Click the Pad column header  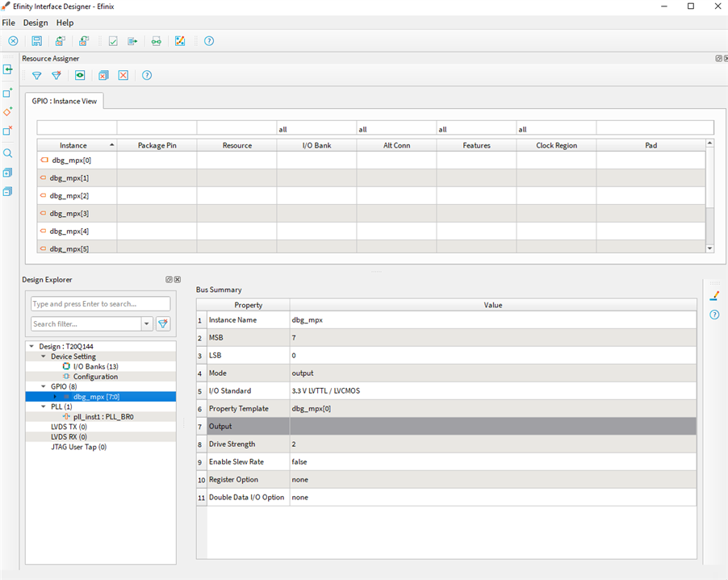coord(651,145)
